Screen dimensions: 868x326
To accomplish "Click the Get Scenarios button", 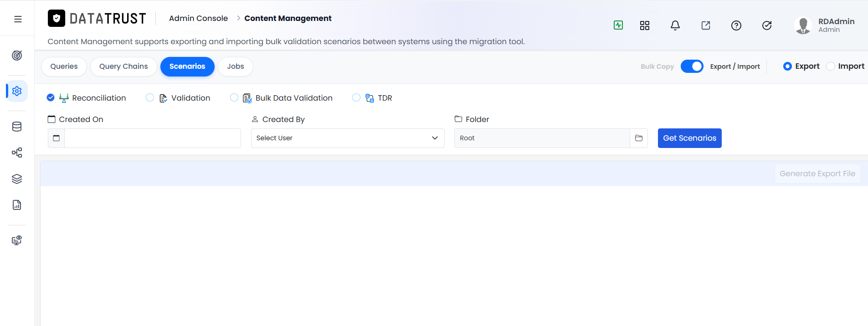I will click(690, 138).
